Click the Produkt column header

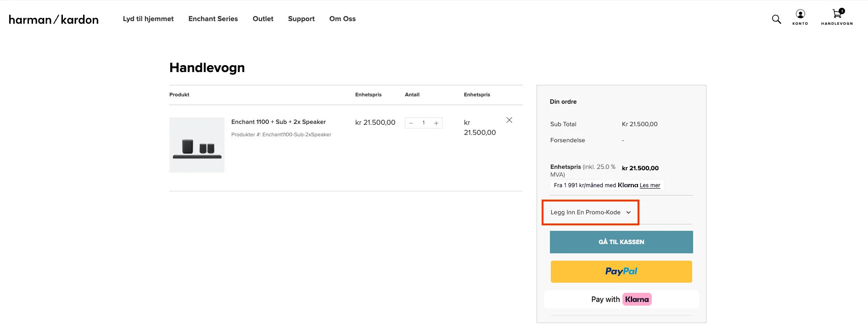pos(179,95)
